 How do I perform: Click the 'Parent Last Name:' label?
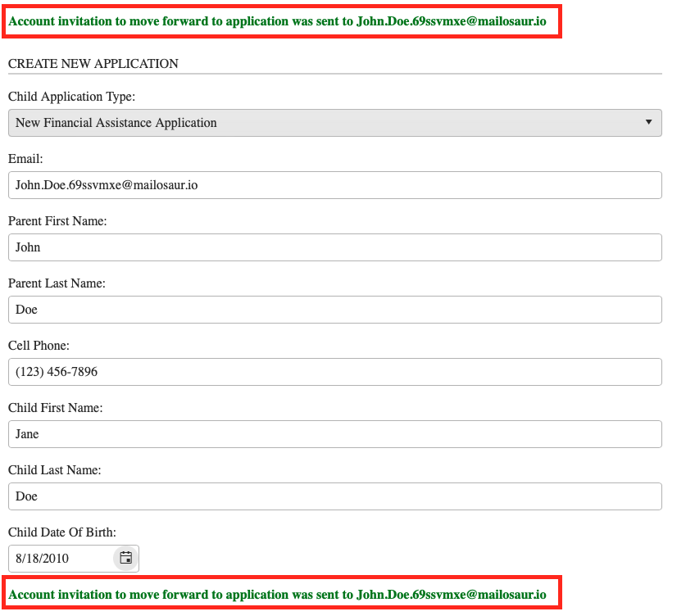pos(57,283)
